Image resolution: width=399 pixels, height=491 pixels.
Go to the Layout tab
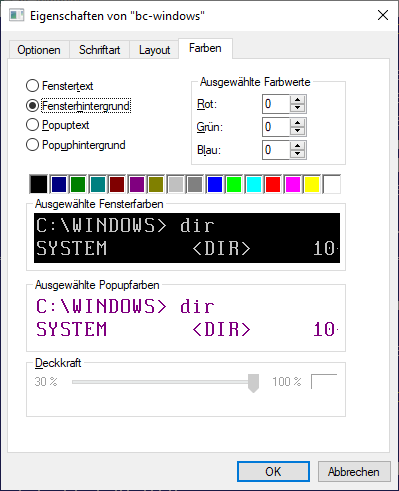click(154, 50)
